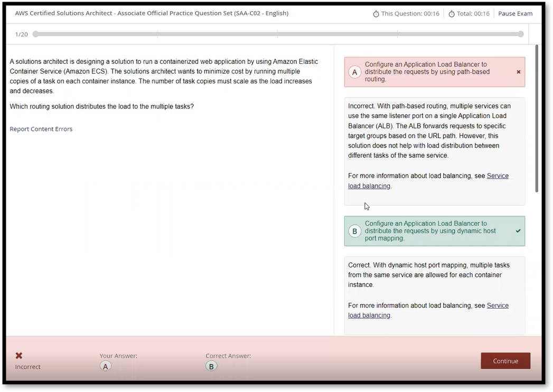The image size is (553, 392).
Task: Click answer B dynamic host port mapping text
Action: click(430, 231)
